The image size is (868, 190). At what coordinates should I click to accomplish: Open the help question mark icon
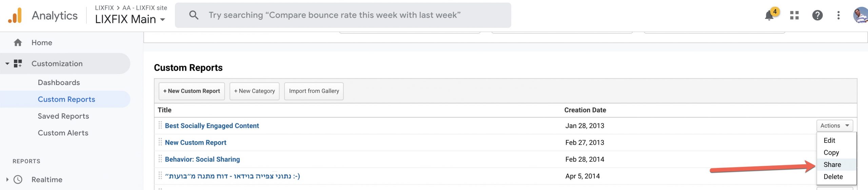[817, 15]
